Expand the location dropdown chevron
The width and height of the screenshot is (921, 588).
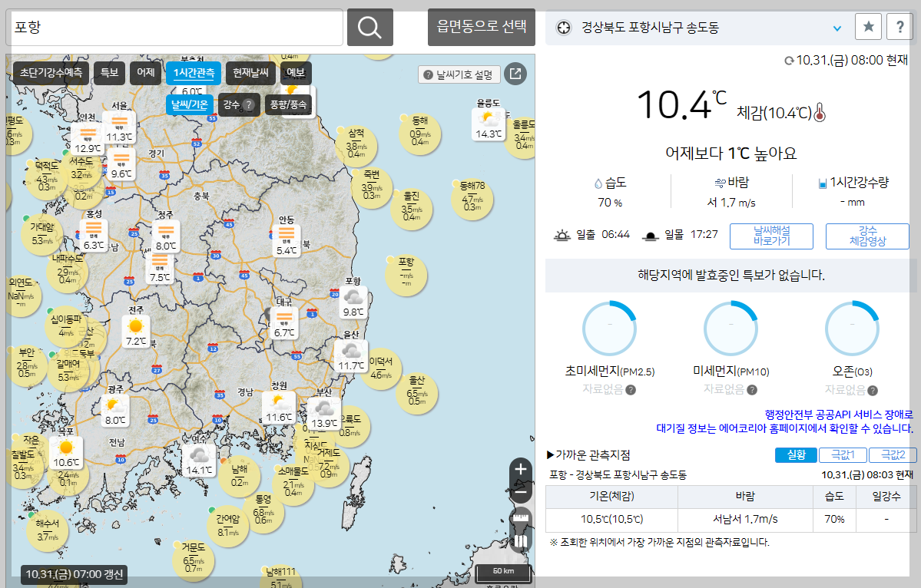tap(837, 28)
